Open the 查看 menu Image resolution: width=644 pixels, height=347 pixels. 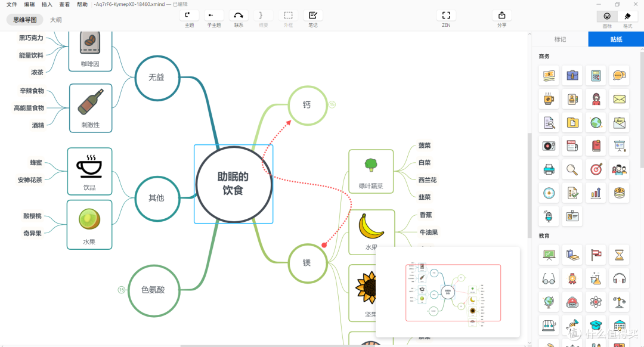click(x=64, y=4)
